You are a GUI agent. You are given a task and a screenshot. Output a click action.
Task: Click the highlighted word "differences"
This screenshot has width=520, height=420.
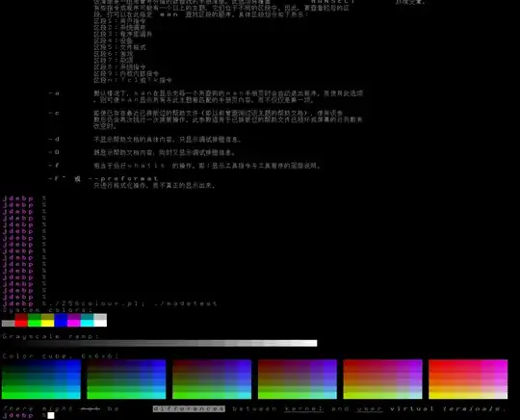189,408
